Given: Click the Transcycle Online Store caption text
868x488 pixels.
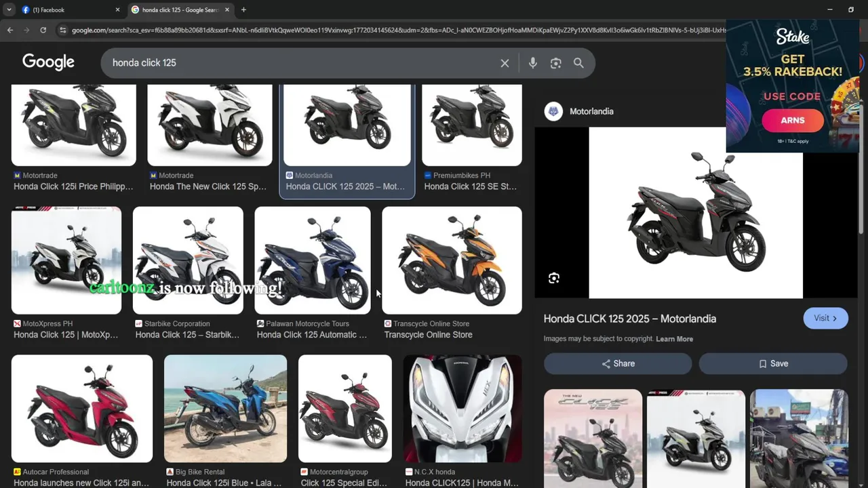Looking at the screenshot, I should point(429,335).
